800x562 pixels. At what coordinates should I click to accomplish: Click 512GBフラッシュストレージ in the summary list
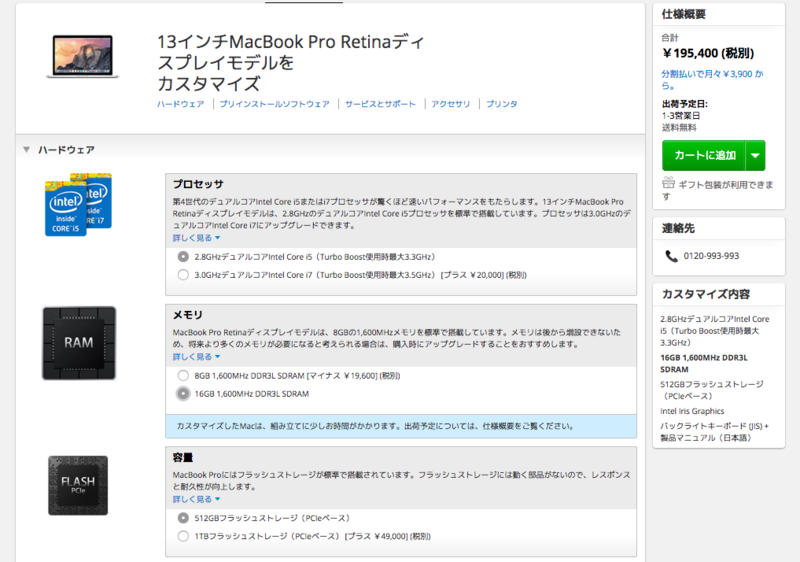click(x=712, y=390)
